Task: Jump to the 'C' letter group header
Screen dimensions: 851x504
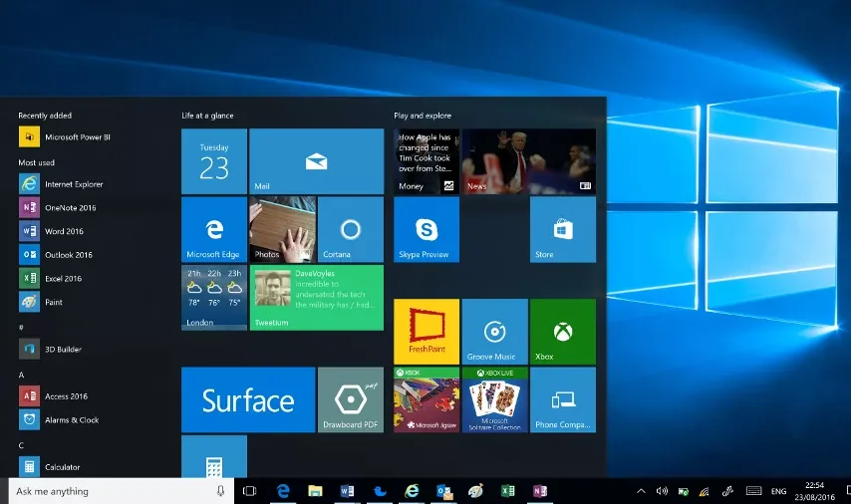Action: [x=21, y=445]
